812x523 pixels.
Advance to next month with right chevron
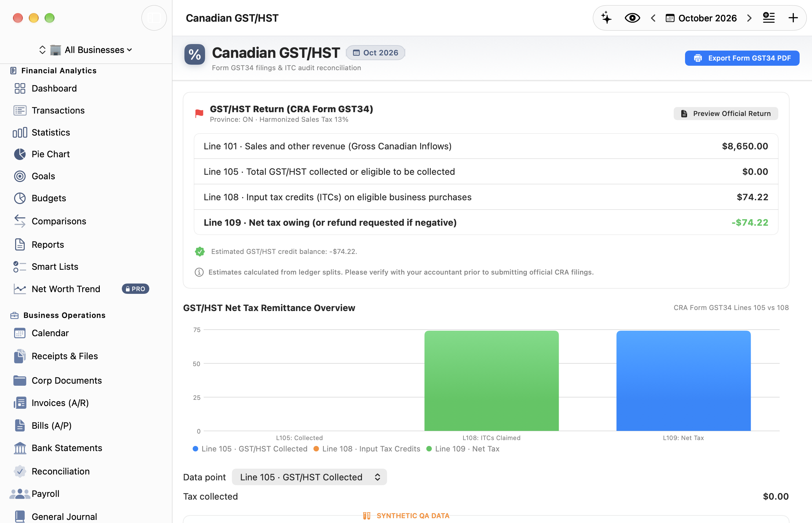pyautogui.click(x=749, y=18)
